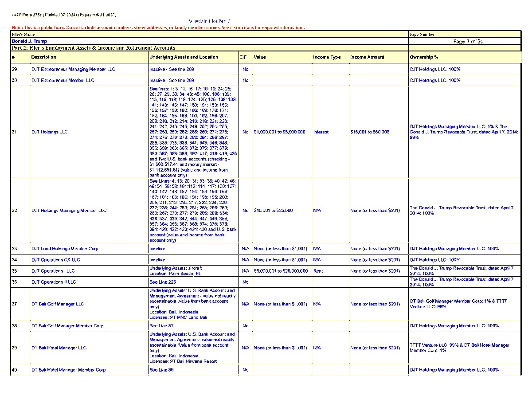Click the "Description" column header
Image resolution: width=532 pixels, height=411 pixels.
(x=44, y=57)
